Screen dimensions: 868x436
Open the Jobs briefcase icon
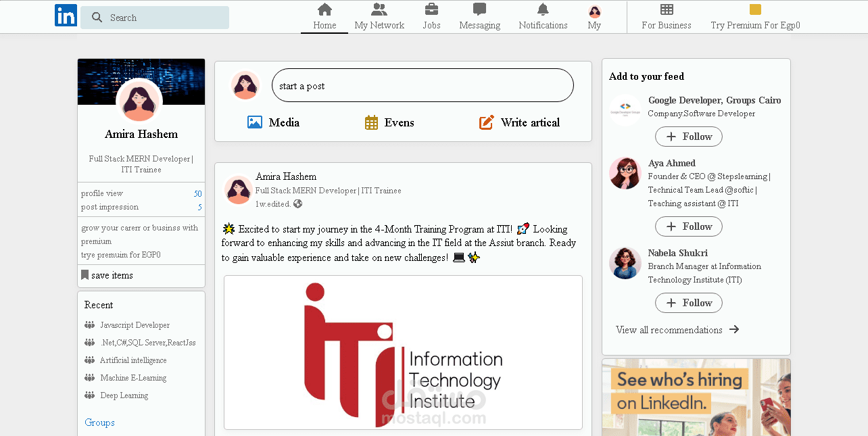coord(431,9)
